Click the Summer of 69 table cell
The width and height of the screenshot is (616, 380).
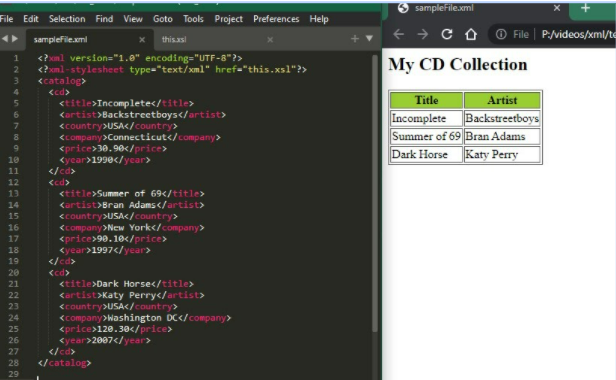pos(426,136)
